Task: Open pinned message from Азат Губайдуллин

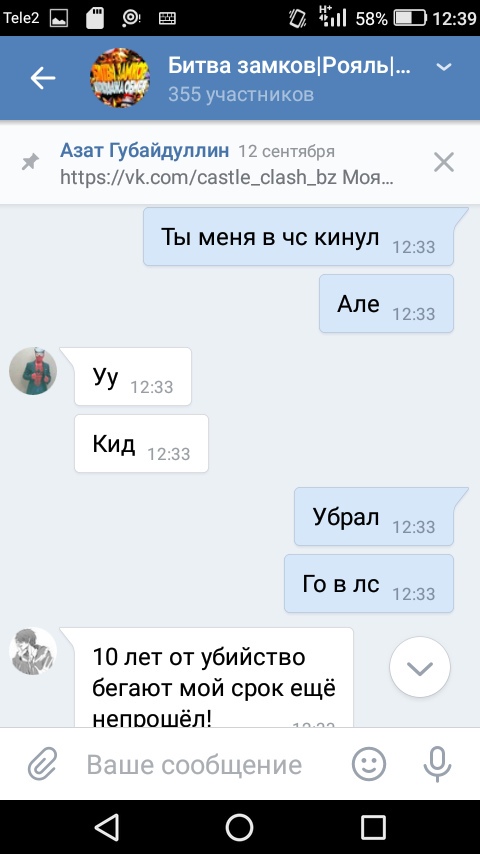Action: point(227,163)
